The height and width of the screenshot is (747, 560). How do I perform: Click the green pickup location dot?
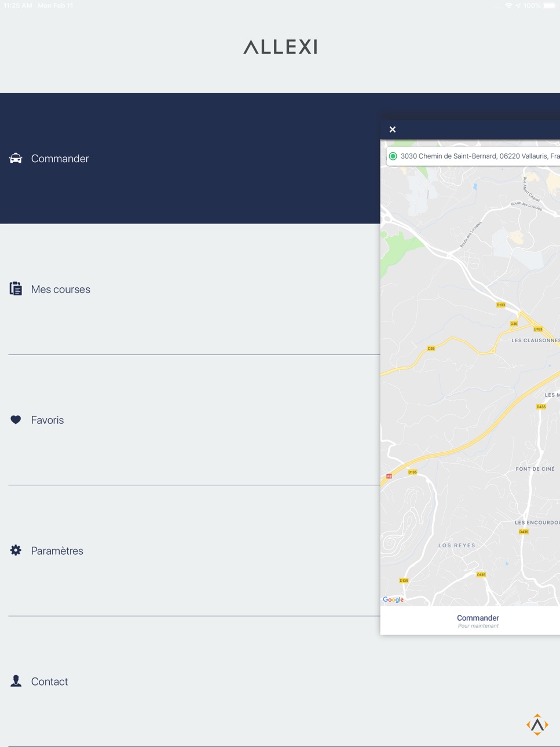[x=393, y=156]
